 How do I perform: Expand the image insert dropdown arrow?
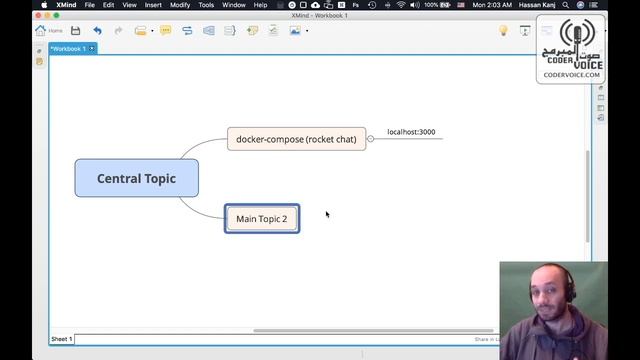pos(307,31)
